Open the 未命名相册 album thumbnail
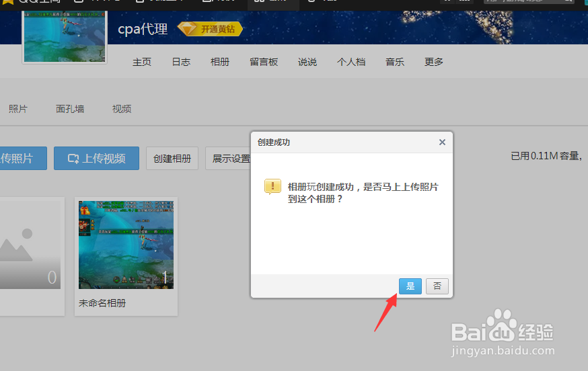Screen dimensions: 588x371 126,245
